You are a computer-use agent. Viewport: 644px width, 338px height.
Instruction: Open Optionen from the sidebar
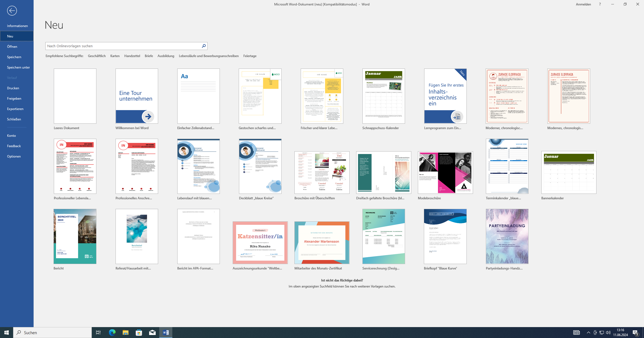14,156
